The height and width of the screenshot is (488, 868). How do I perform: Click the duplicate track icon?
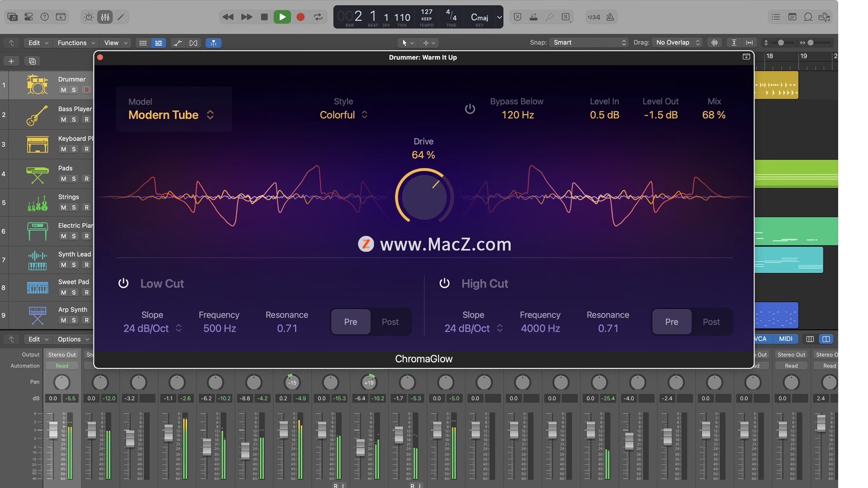click(32, 61)
